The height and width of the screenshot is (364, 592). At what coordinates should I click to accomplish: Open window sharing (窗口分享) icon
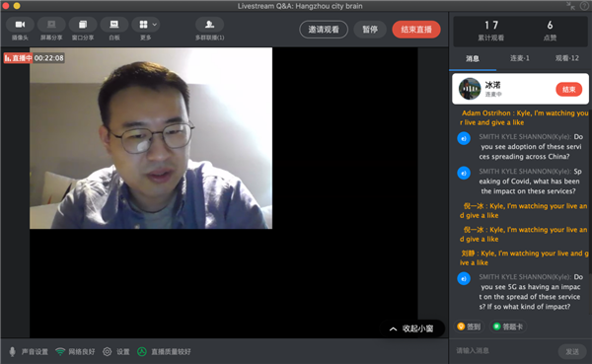pyautogui.click(x=83, y=25)
